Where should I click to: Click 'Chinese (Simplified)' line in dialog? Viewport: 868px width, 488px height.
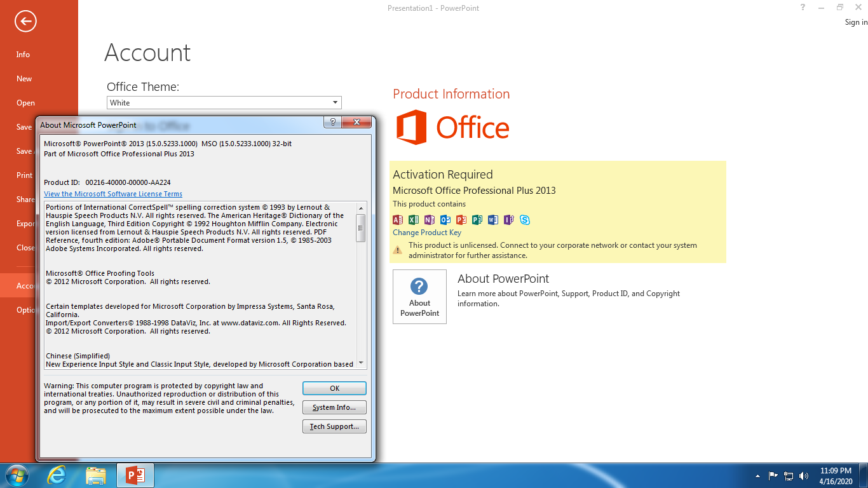(78, 356)
